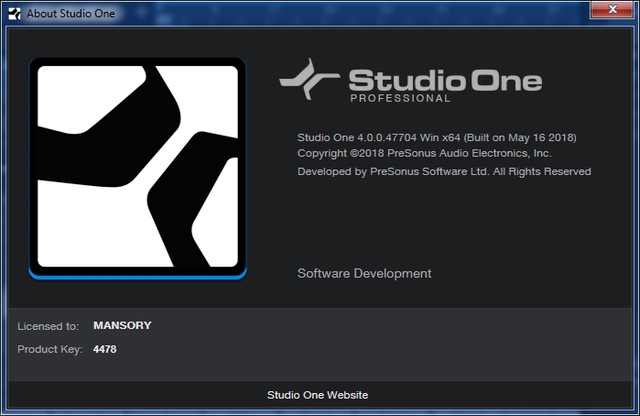Click the large Studio One logo artwork
The height and width of the screenshot is (416, 640).
(138, 166)
